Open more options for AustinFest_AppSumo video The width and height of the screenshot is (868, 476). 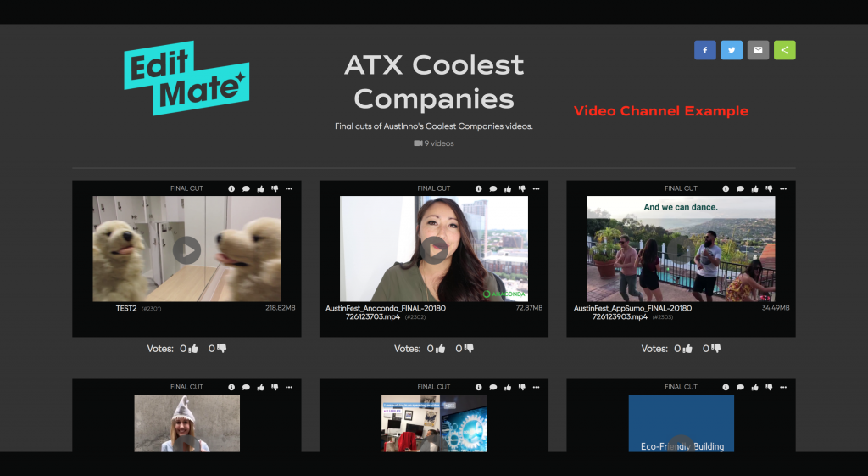coord(783,188)
